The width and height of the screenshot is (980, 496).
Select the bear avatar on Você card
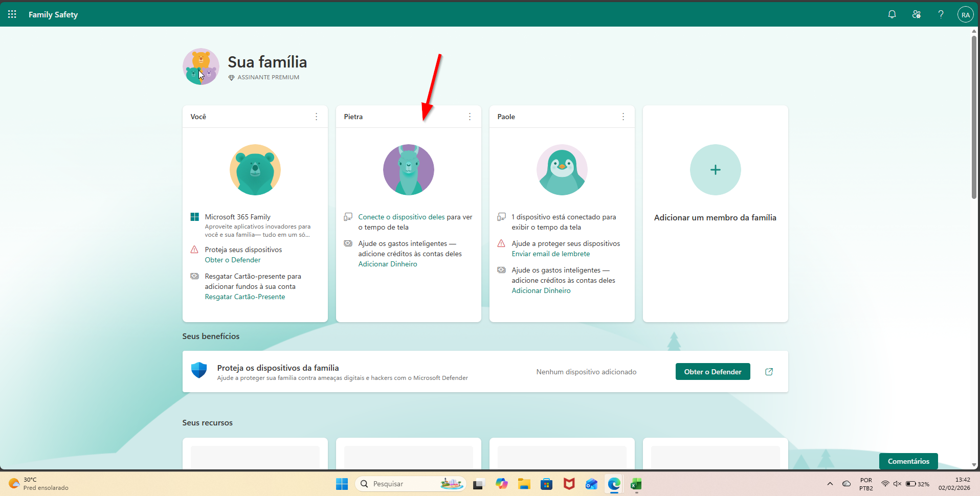click(x=255, y=170)
